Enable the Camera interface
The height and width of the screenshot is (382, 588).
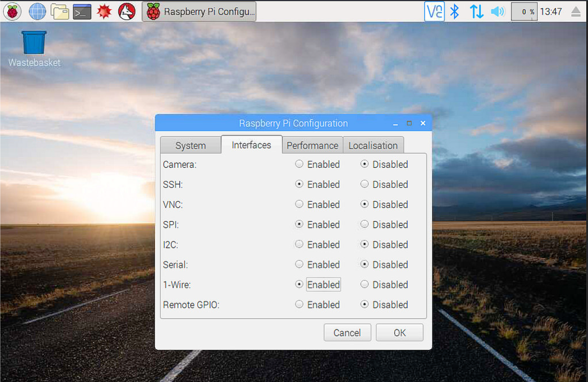[x=299, y=164]
